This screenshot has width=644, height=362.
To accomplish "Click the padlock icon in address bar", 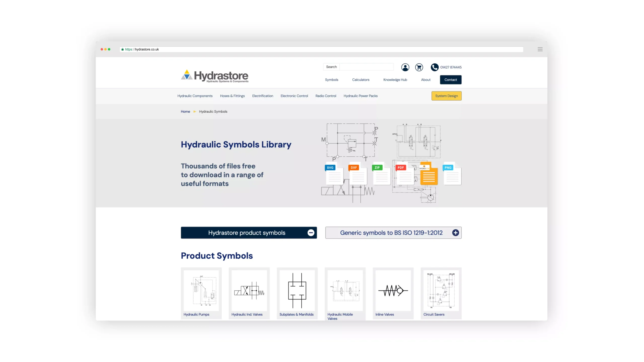I will coord(123,49).
